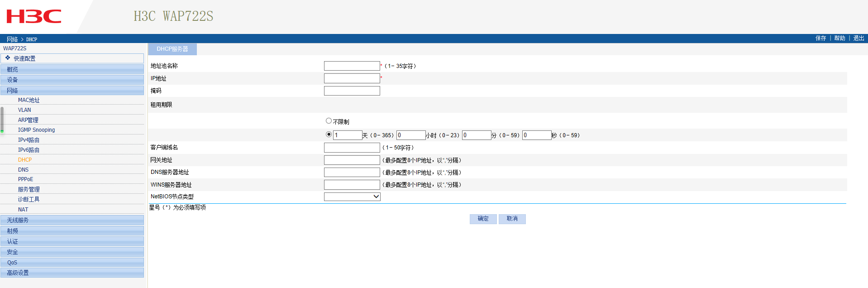The height and width of the screenshot is (288, 868).
Task: Click the H3C logo
Action: pos(34,16)
